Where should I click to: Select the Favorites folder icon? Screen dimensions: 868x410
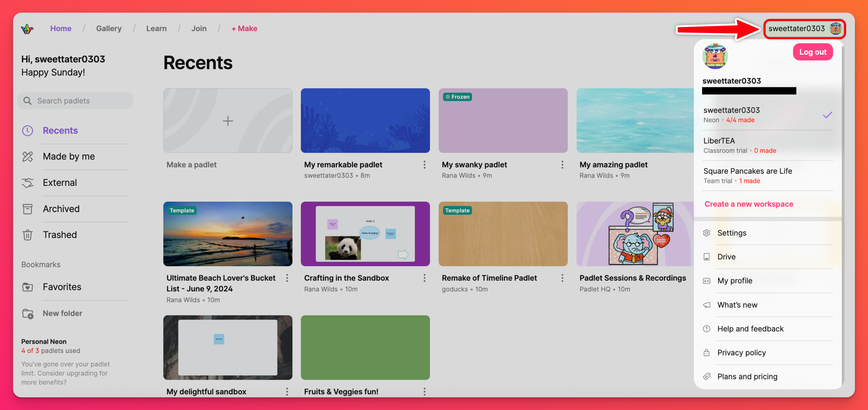pos(28,287)
